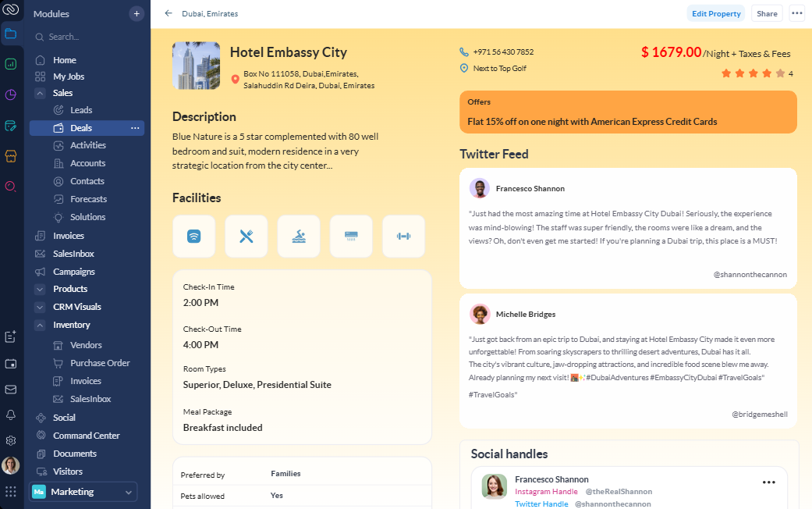The height and width of the screenshot is (509, 812).
Task: Select the swimming pool facility icon
Action: (298, 236)
